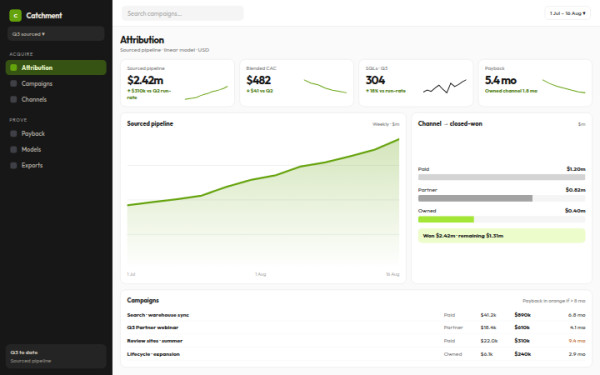Click the $22.0k spend cell
The height and width of the screenshot is (375, 600).
coord(489,341)
